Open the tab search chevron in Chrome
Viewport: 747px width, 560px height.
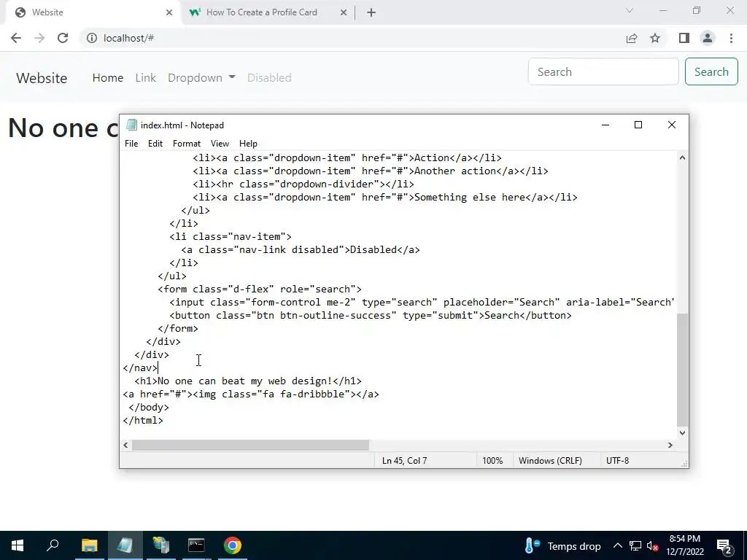click(630, 10)
